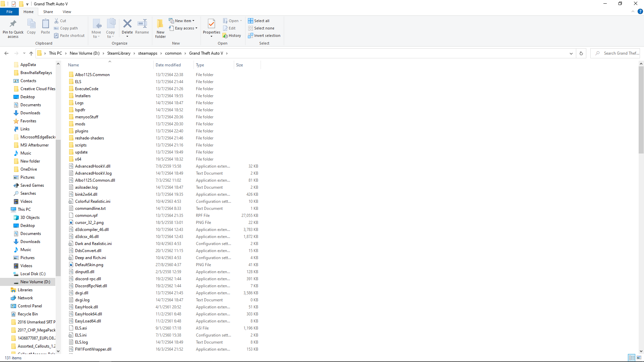Image resolution: width=644 pixels, height=362 pixels.
Task: Click the New folder icon
Action: pos(160,24)
